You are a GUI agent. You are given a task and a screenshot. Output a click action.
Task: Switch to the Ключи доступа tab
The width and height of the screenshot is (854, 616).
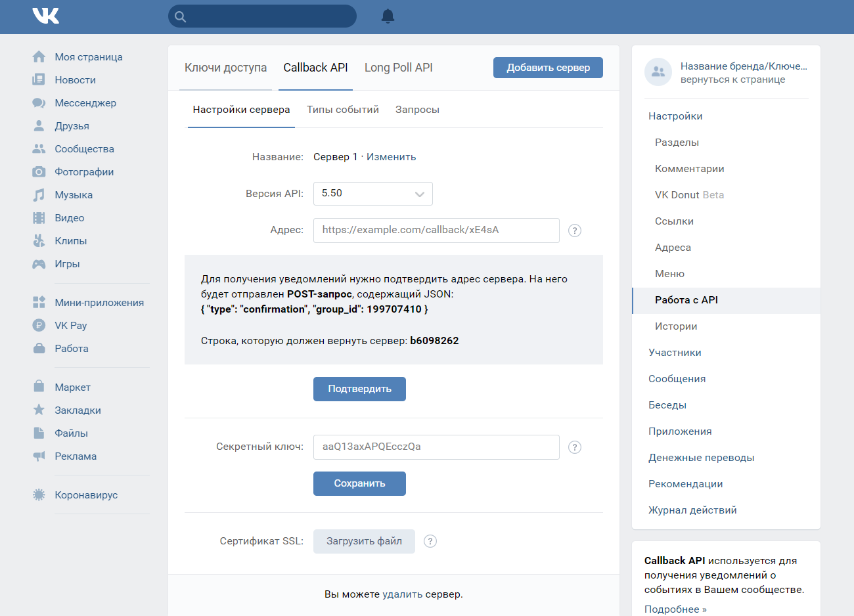(225, 68)
